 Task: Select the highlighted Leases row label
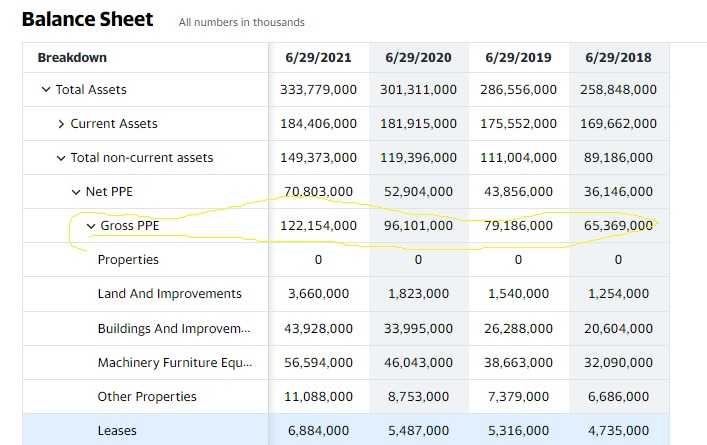[x=117, y=431]
